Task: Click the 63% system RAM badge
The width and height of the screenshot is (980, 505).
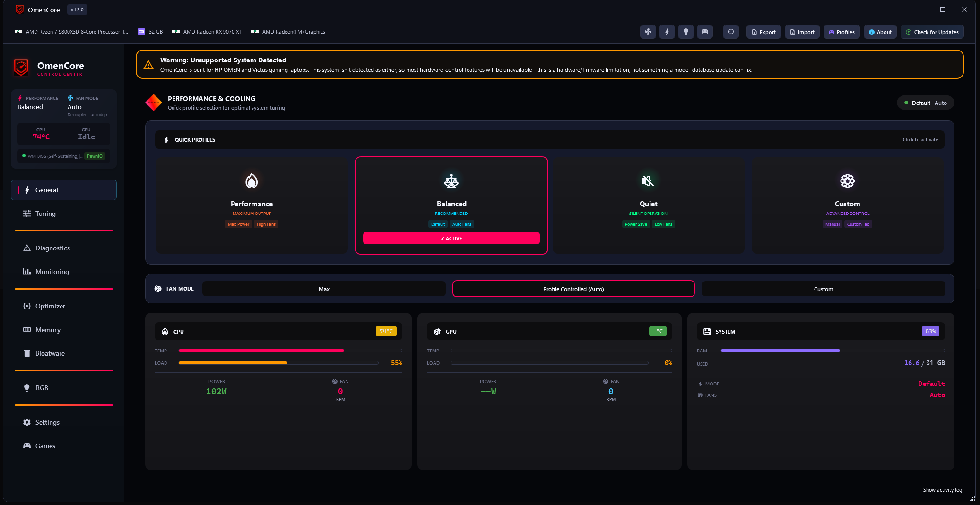Action: (930, 331)
